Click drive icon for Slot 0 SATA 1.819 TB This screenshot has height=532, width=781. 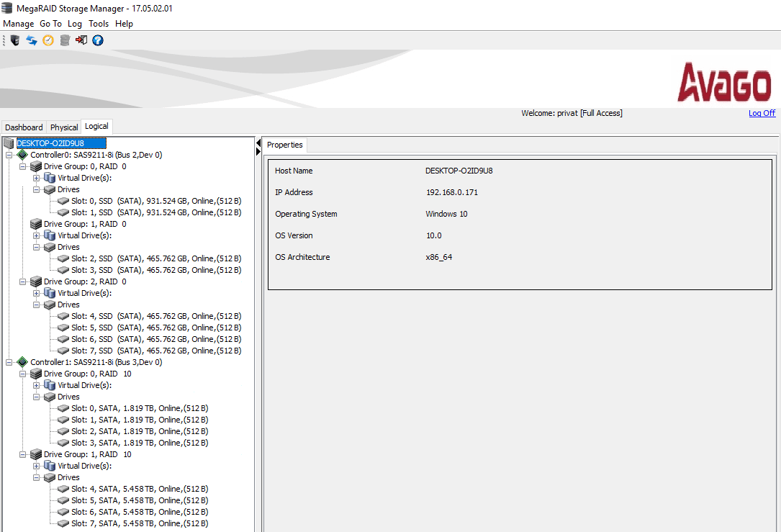pos(63,408)
